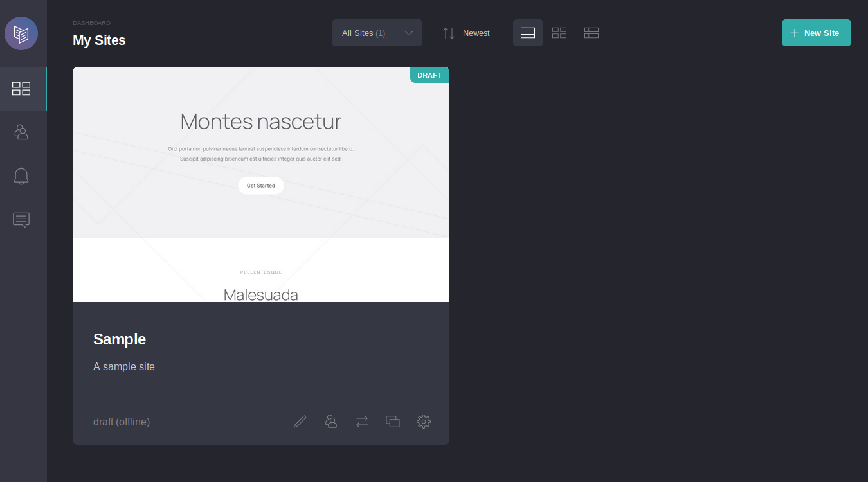Expand the All Sites filter dropdown
This screenshot has width=868, height=482.
pos(377,33)
